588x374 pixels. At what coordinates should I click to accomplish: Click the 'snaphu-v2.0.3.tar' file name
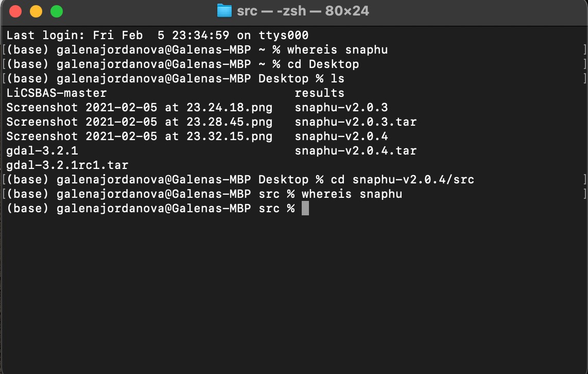click(355, 122)
